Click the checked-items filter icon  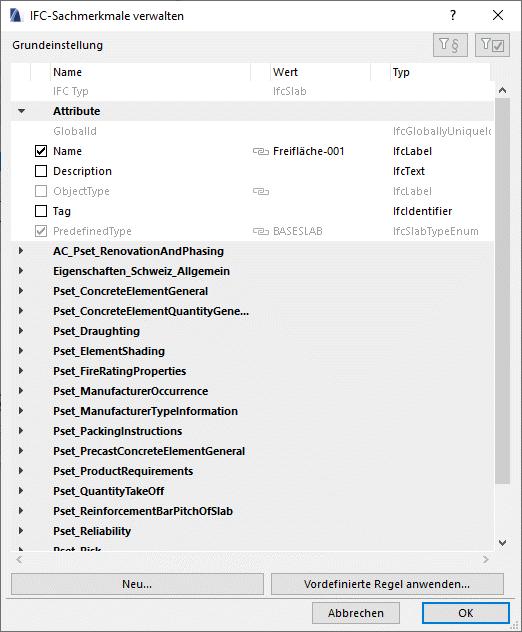[x=492, y=45]
